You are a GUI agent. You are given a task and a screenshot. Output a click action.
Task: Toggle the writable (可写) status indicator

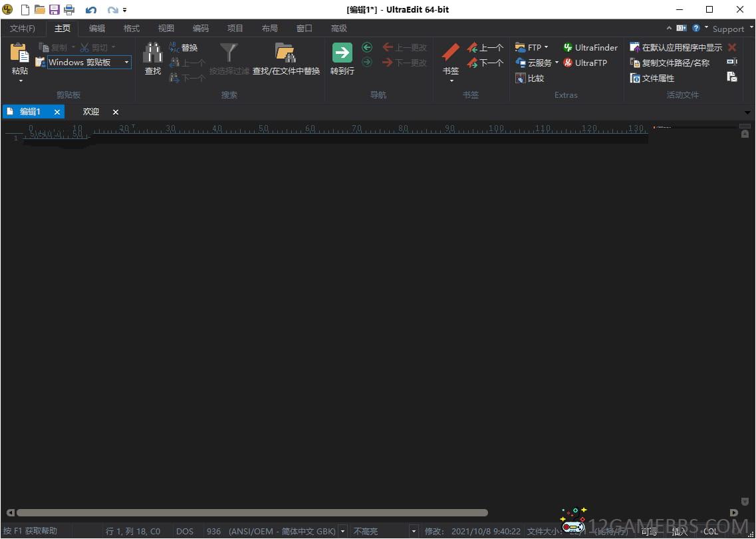649,531
